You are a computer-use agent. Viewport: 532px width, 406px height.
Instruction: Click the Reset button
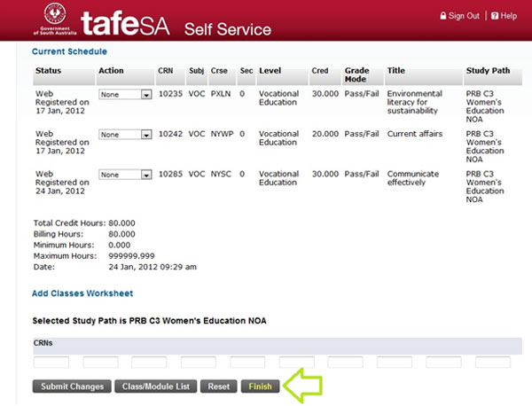click(x=219, y=386)
